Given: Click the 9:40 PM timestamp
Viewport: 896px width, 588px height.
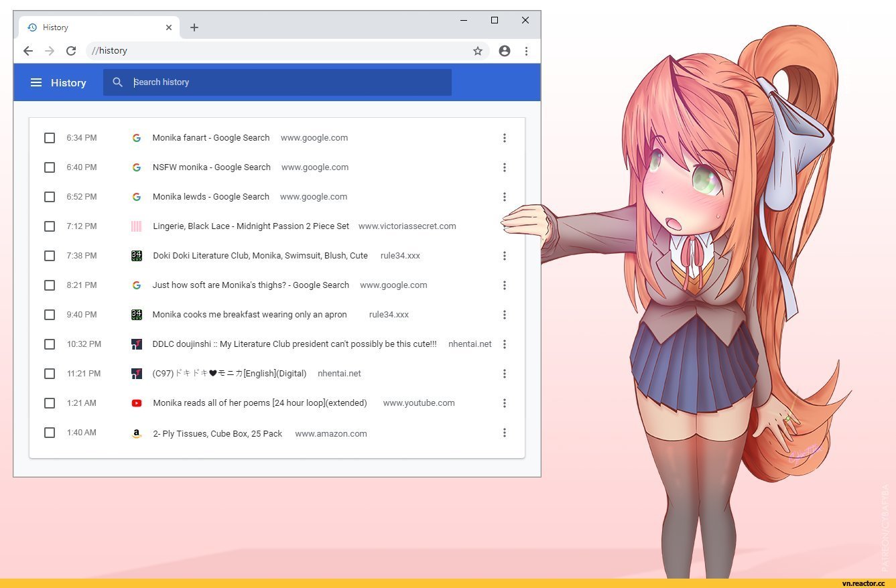Looking at the screenshot, I should pos(82,315).
